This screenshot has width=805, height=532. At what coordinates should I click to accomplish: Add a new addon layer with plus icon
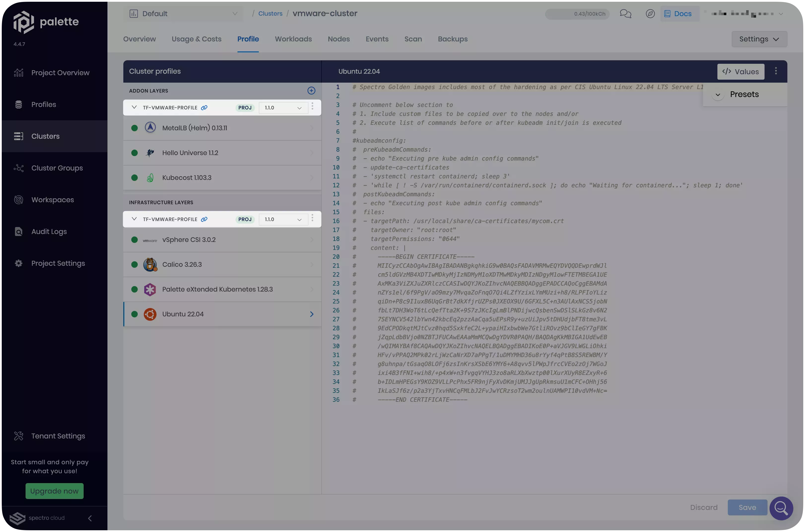point(311,91)
